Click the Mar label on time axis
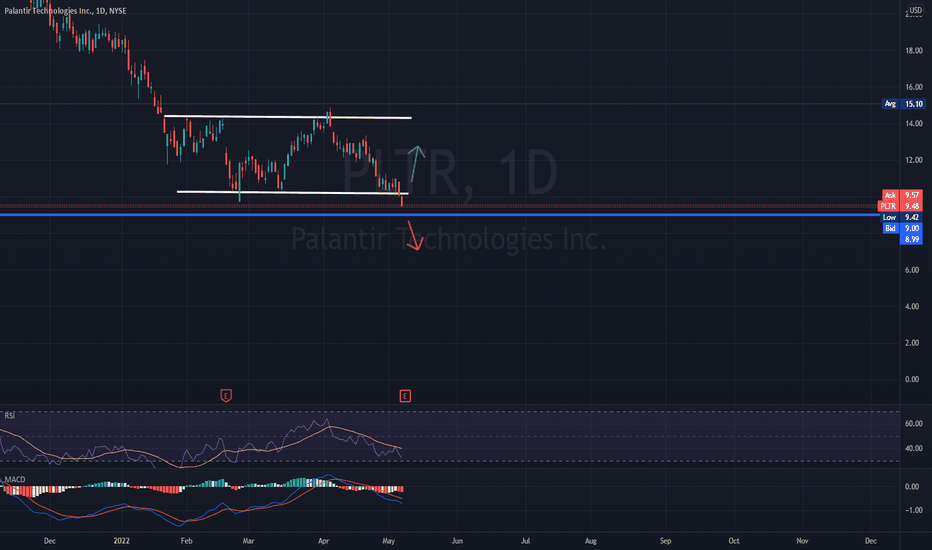This screenshot has width=932, height=550. tap(248, 541)
